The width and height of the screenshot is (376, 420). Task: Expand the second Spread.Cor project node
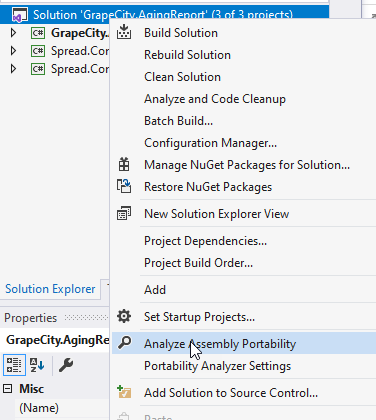pos(13,69)
